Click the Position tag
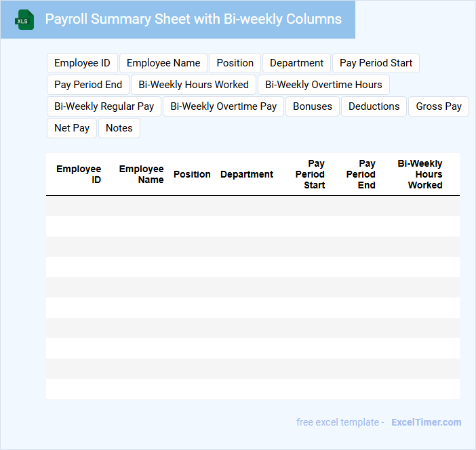Screen dimensions: 476x450 235,63
